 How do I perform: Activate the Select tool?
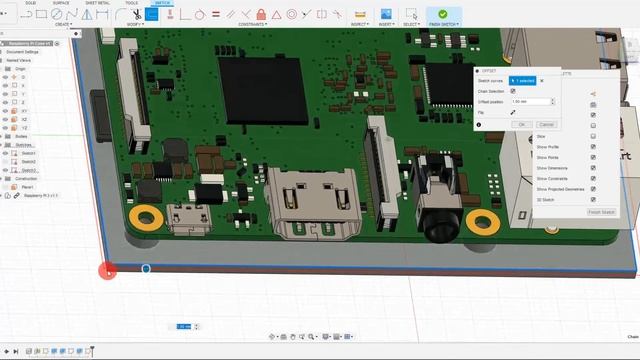click(411, 14)
